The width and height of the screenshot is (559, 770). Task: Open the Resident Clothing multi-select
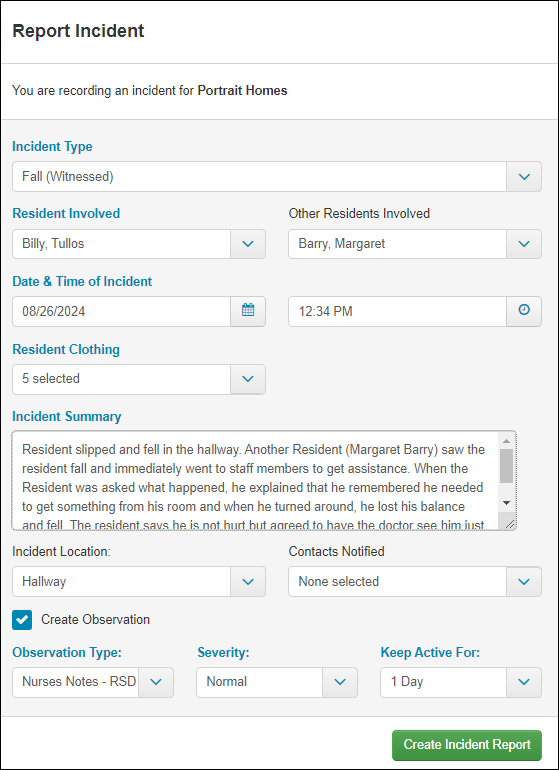[x=139, y=379]
